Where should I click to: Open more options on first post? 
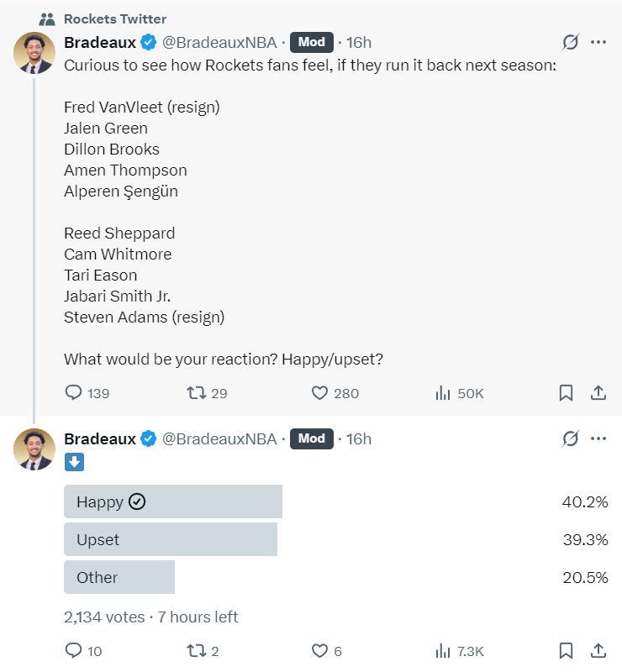[x=598, y=42]
